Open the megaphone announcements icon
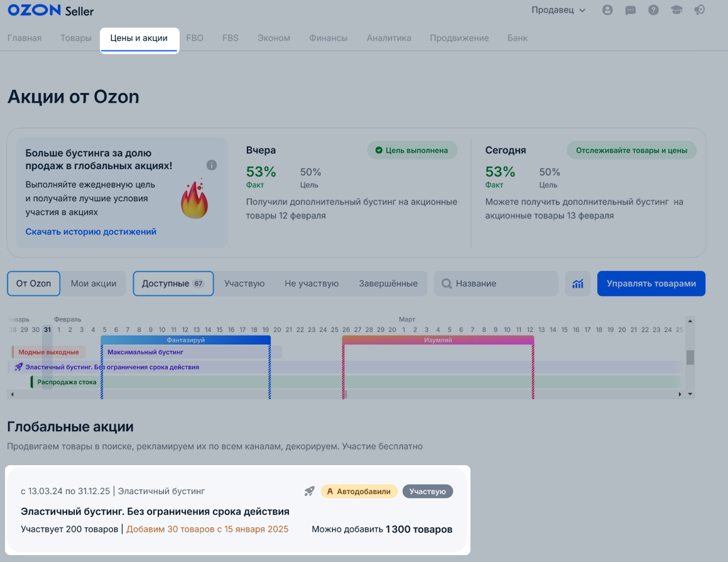The image size is (728, 562). pyautogui.click(x=699, y=10)
